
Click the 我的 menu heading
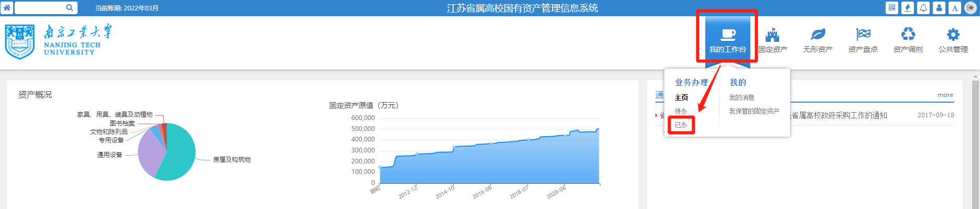pos(738,82)
